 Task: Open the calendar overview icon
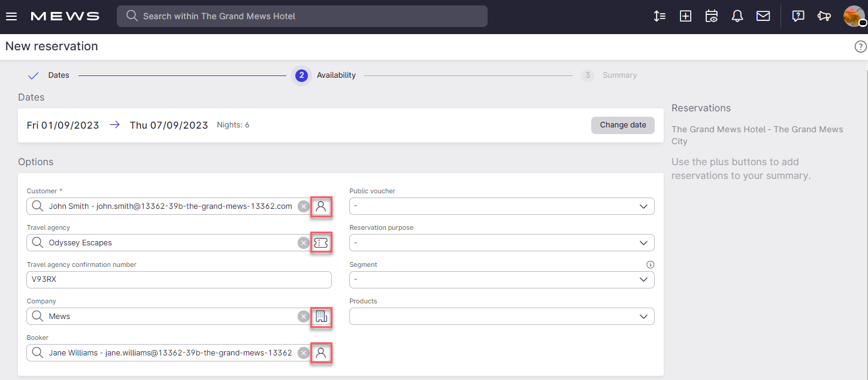(x=712, y=16)
